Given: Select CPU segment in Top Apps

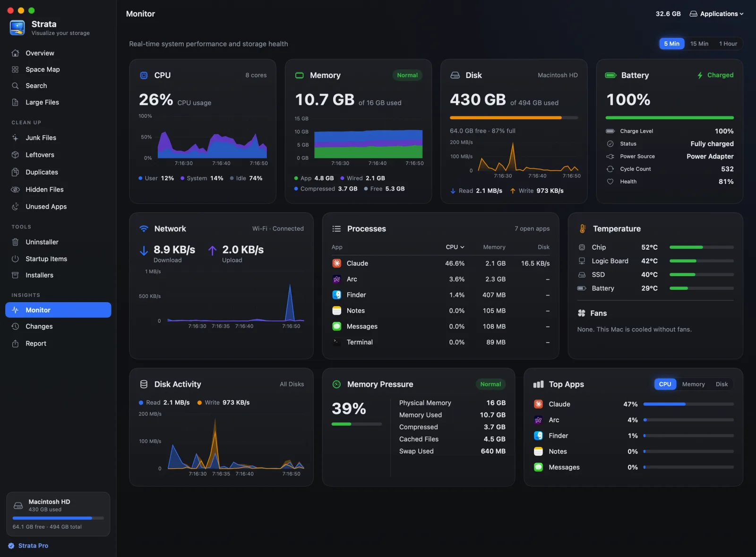Looking at the screenshot, I should tap(665, 384).
